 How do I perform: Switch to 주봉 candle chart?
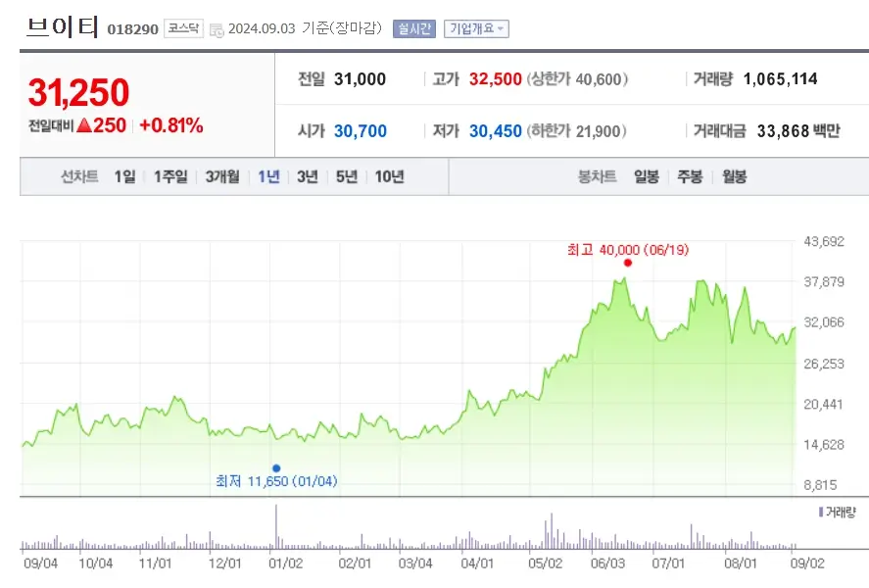click(x=690, y=176)
